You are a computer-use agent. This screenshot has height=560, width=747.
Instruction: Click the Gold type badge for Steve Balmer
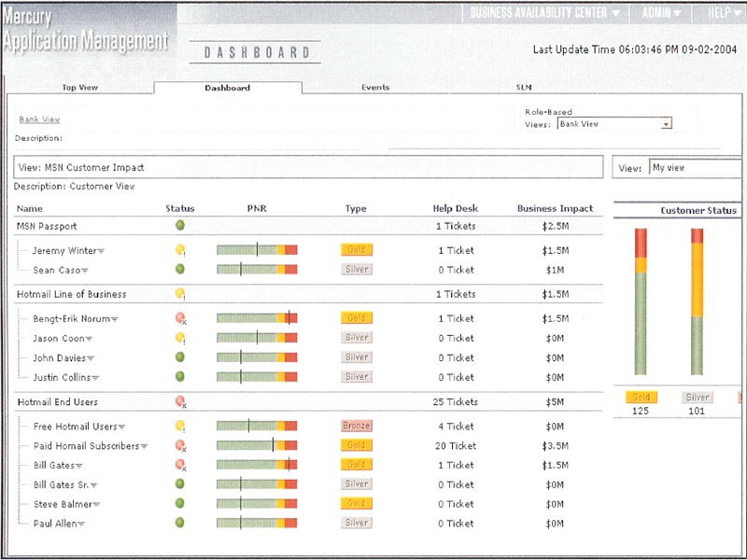click(357, 503)
